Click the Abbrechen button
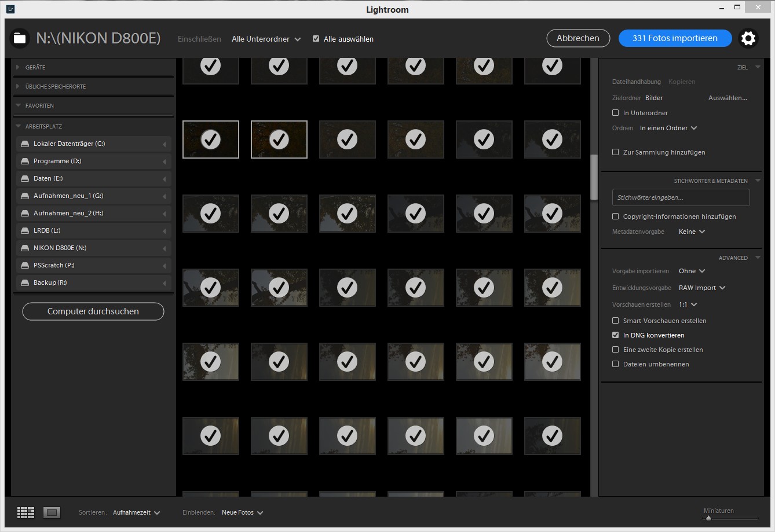 (577, 38)
